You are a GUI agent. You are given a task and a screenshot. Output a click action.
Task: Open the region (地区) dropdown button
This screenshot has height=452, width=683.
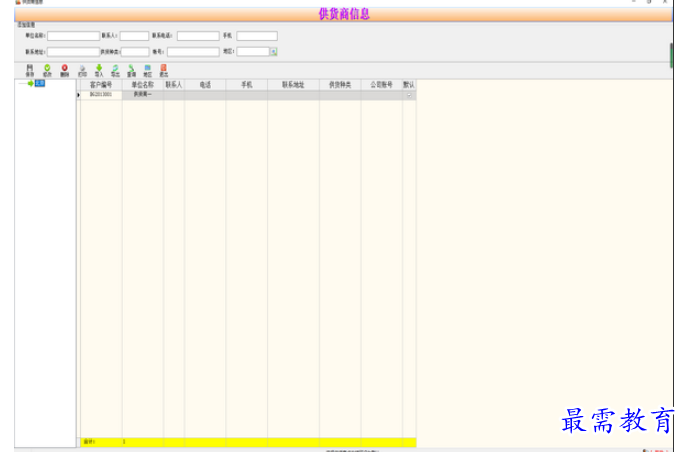point(274,51)
